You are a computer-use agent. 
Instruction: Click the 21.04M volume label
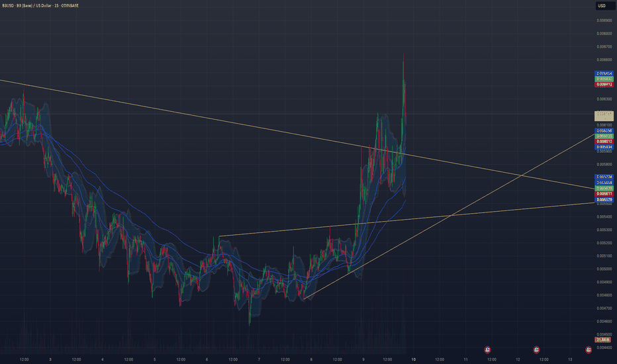603,340
